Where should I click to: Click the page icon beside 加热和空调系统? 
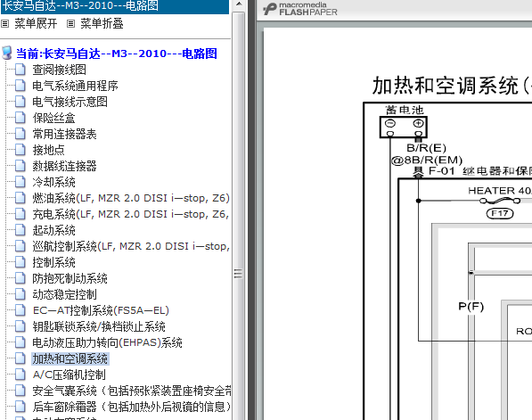point(20,358)
